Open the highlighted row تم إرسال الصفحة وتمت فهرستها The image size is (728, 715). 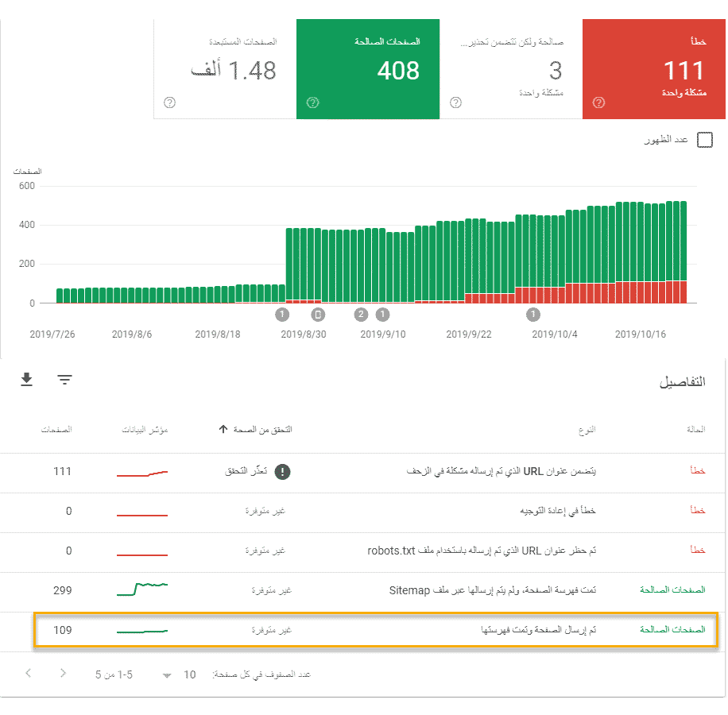pyautogui.click(x=374, y=631)
